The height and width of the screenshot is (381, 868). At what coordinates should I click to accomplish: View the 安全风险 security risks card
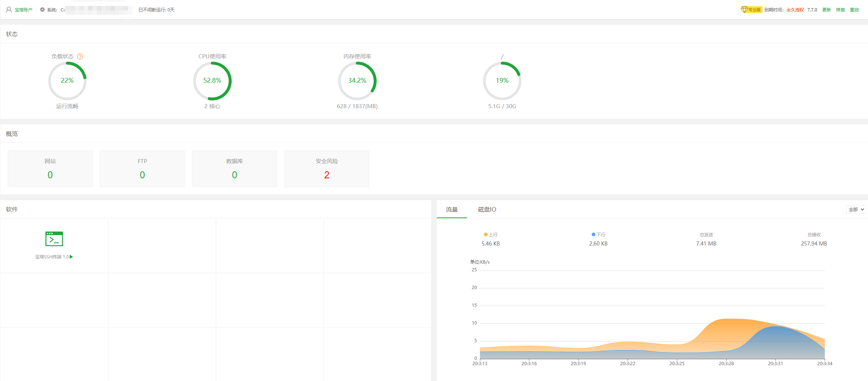pos(326,168)
